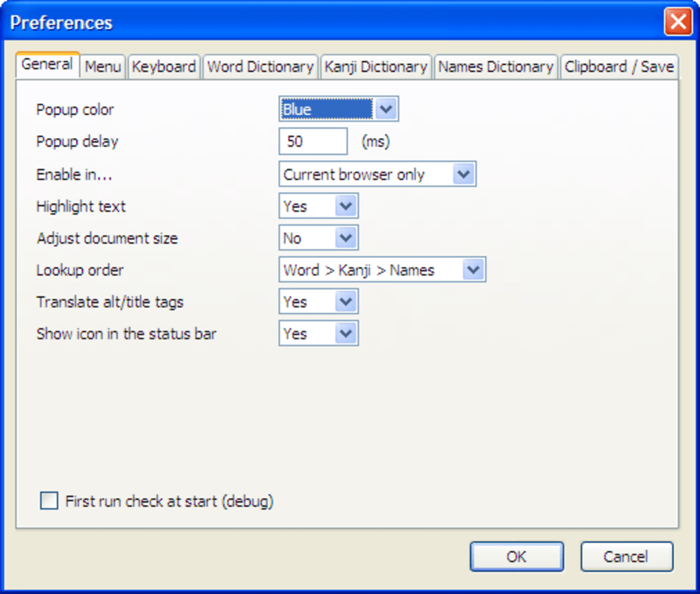Screen dimensions: 700x594
Task: Click the Adjust document size label
Action: 107,239
